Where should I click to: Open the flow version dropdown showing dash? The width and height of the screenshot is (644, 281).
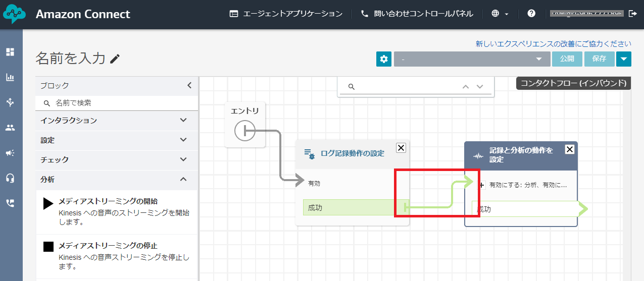click(472, 59)
